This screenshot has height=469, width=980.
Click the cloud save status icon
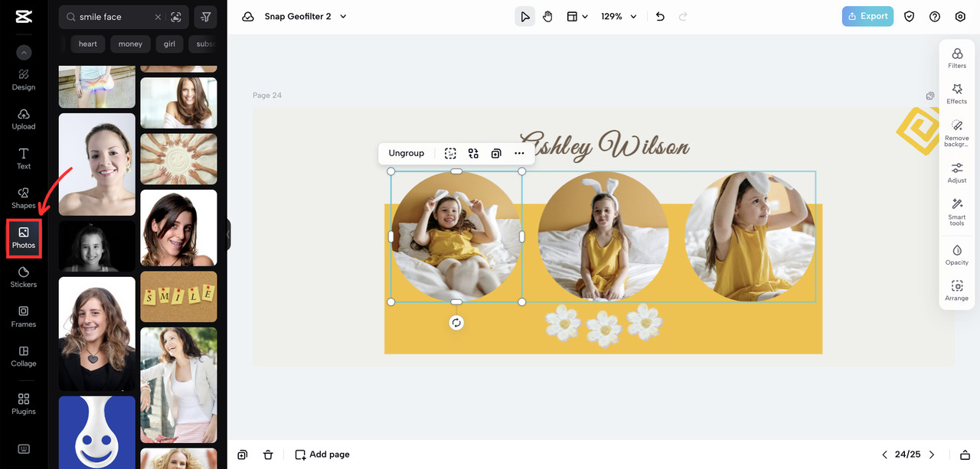pos(247,16)
